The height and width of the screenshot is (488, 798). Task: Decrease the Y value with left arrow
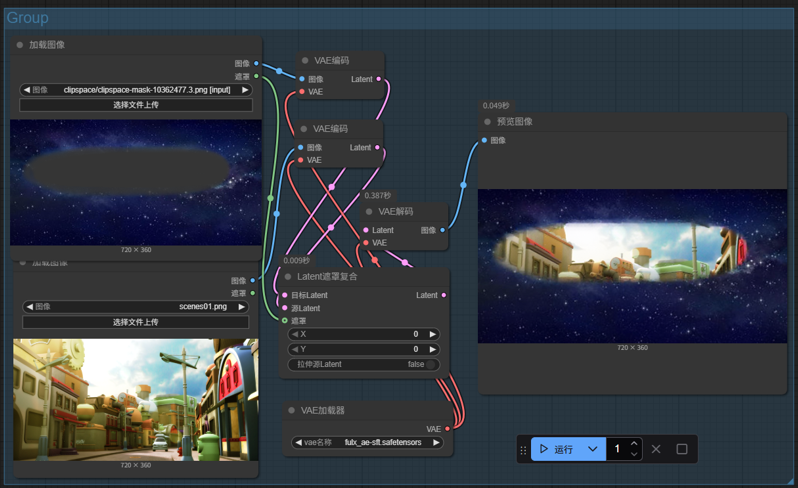[295, 349]
